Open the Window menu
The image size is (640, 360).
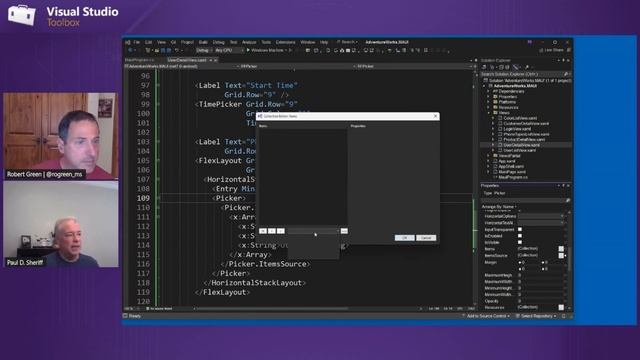(308, 42)
